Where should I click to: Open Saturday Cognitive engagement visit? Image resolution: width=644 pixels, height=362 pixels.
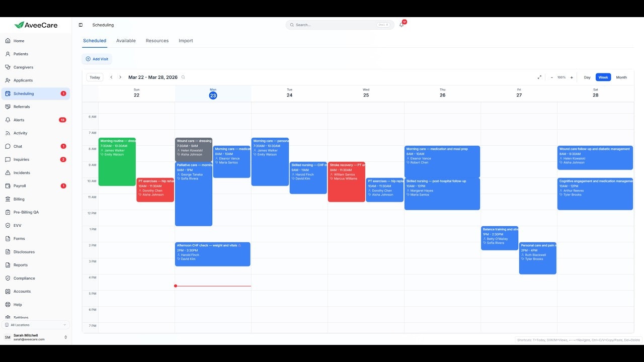tap(595, 194)
